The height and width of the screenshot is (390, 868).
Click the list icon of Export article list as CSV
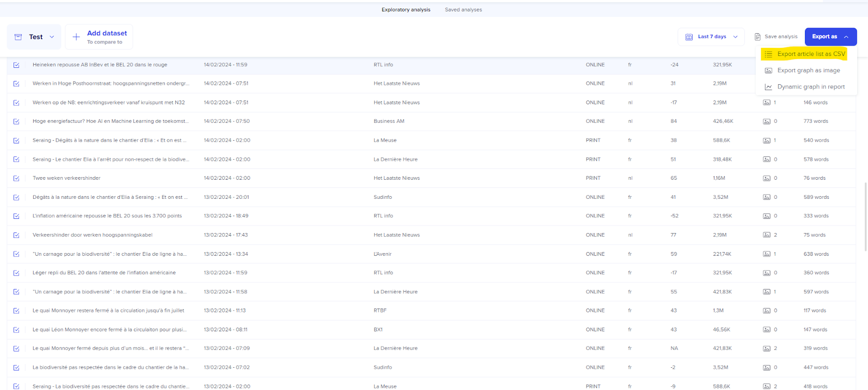[768, 54]
